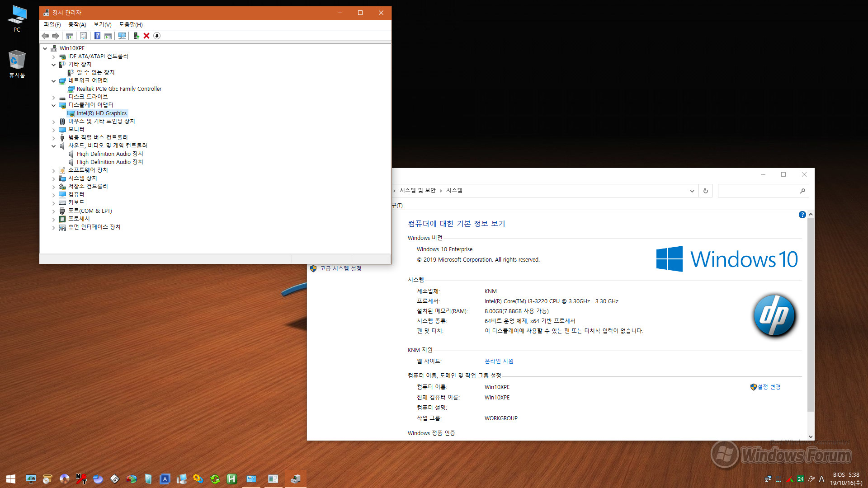This screenshot has width=868, height=488.
Task: Collapse the 기타 장치 node
Action: 53,65
